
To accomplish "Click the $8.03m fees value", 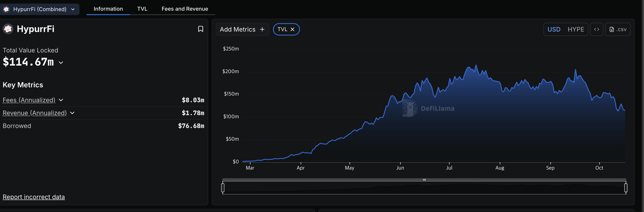I will (x=193, y=100).
